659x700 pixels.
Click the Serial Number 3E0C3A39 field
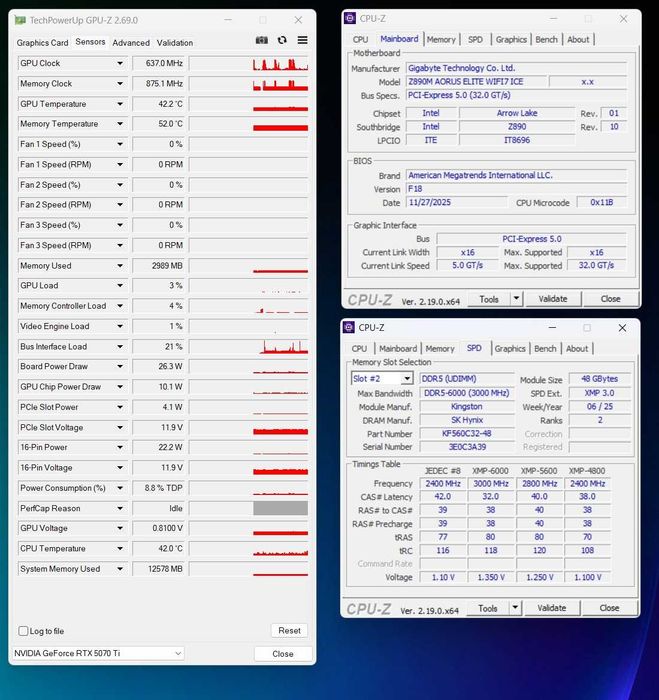coord(467,446)
